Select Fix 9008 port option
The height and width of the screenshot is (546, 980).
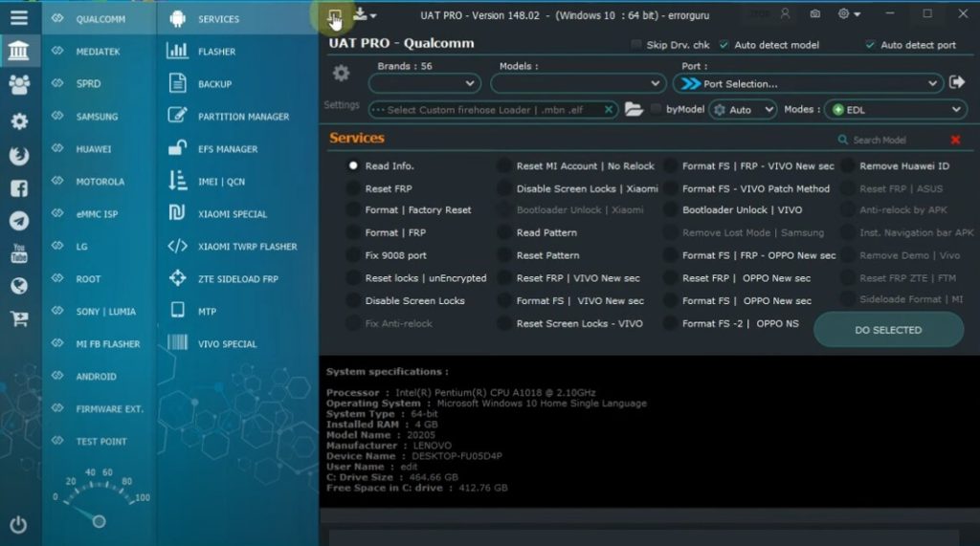pos(353,255)
